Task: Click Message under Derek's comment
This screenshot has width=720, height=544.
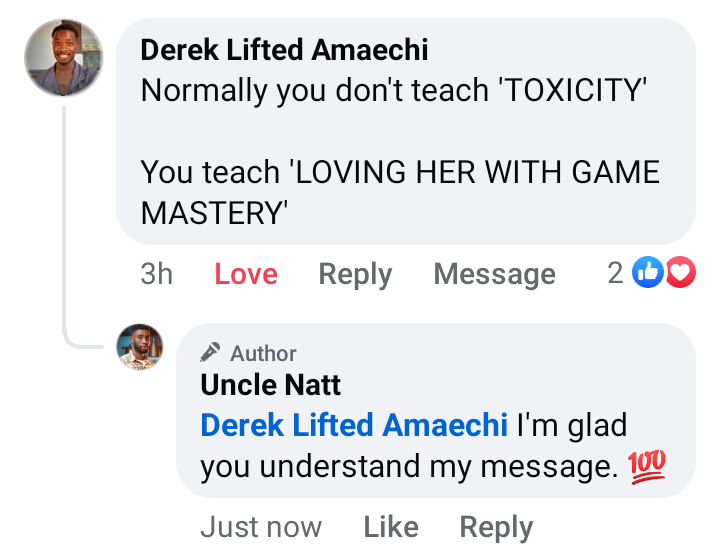Action: pos(494,274)
